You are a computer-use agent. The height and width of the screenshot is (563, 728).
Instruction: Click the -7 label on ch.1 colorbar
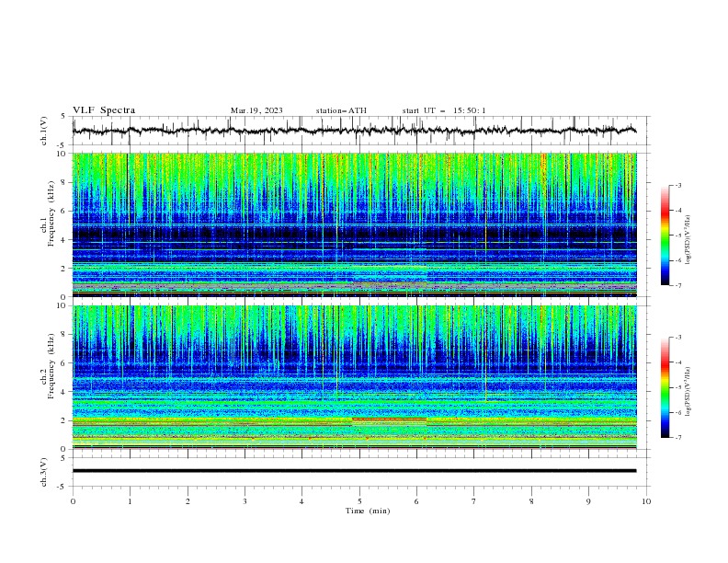pyautogui.click(x=677, y=285)
